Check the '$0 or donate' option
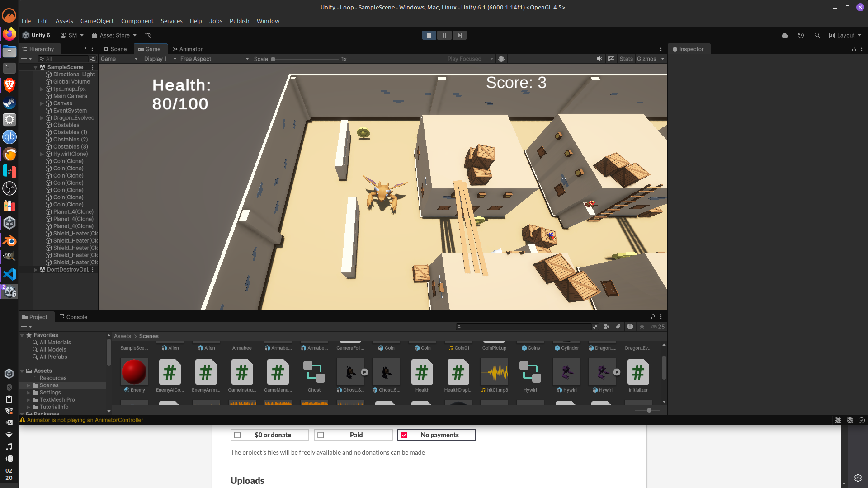 [238, 435]
